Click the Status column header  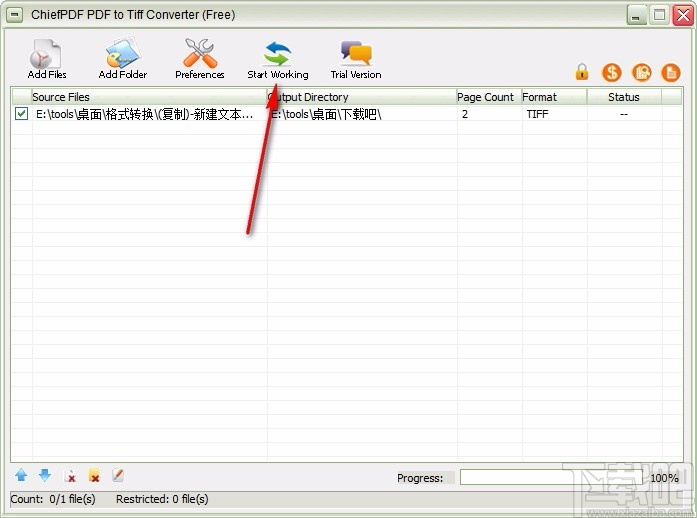pos(624,97)
